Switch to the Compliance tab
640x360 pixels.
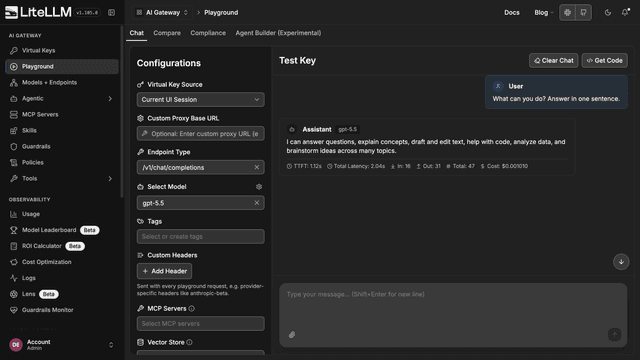[x=208, y=33]
